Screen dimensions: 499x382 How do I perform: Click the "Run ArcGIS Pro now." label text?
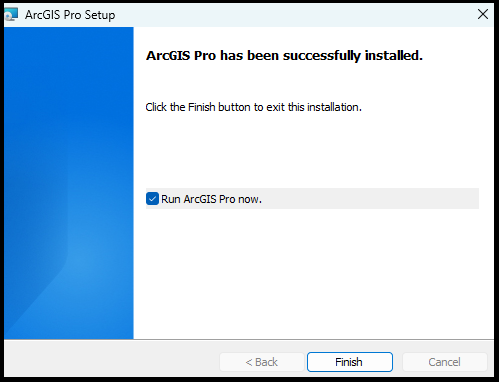point(211,199)
